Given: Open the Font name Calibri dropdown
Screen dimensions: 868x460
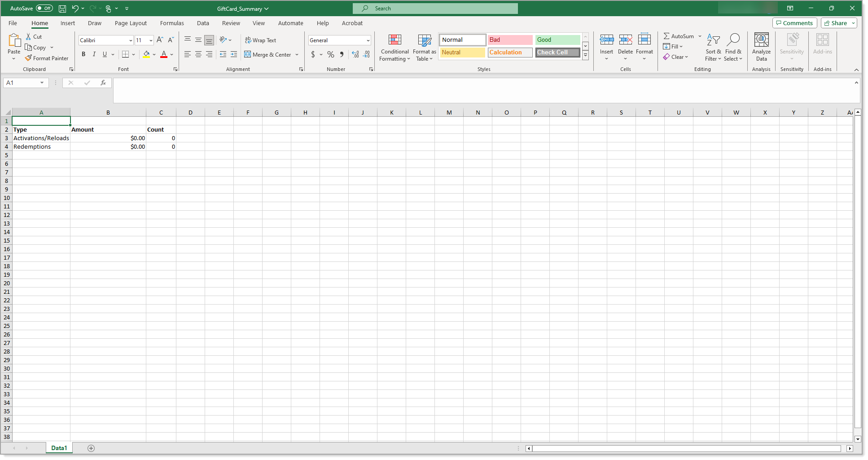Looking at the screenshot, I should click(x=131, y=40).
